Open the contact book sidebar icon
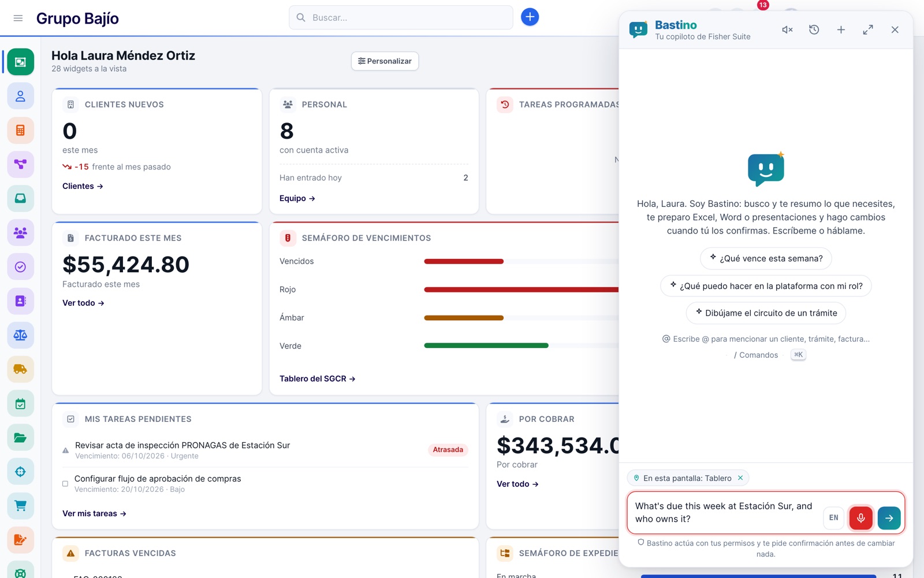924x578 pixels. point(20,301)
